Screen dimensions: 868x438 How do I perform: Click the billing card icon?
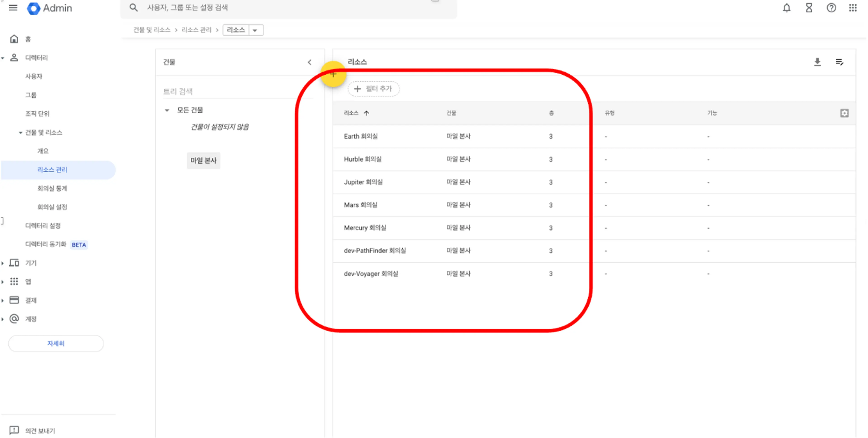tap(14, 300)
